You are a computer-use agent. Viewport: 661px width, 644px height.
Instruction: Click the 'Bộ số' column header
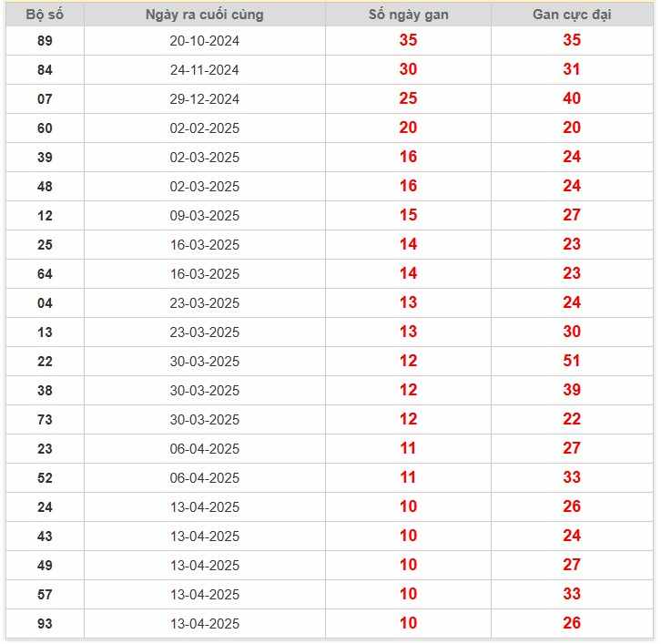click(45, 15)
